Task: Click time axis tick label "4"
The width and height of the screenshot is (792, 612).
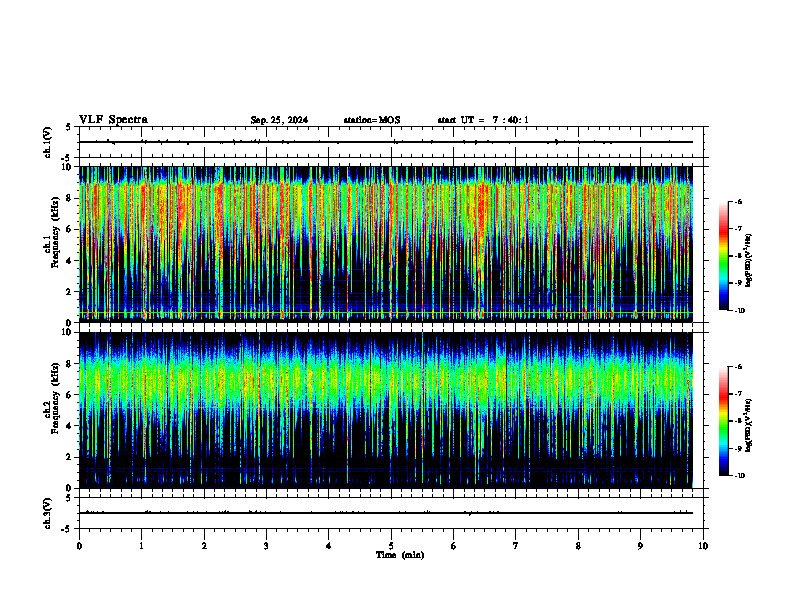Action: coord(329,546)
